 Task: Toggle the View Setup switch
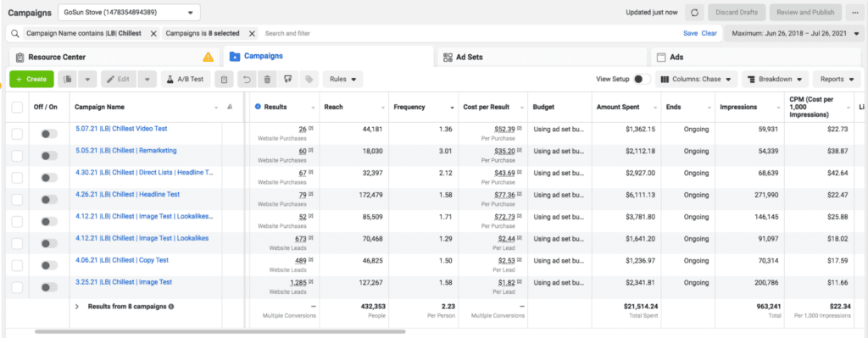coord(643,79)
